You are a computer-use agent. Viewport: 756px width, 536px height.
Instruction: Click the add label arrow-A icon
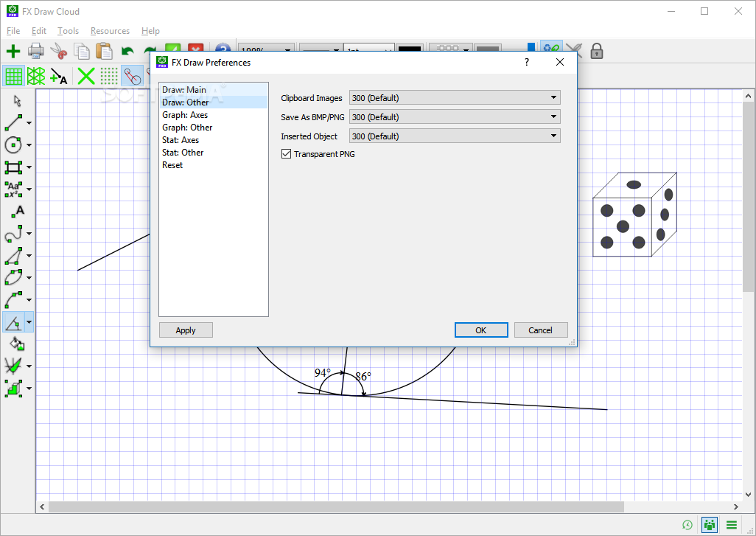pos(59,76)
